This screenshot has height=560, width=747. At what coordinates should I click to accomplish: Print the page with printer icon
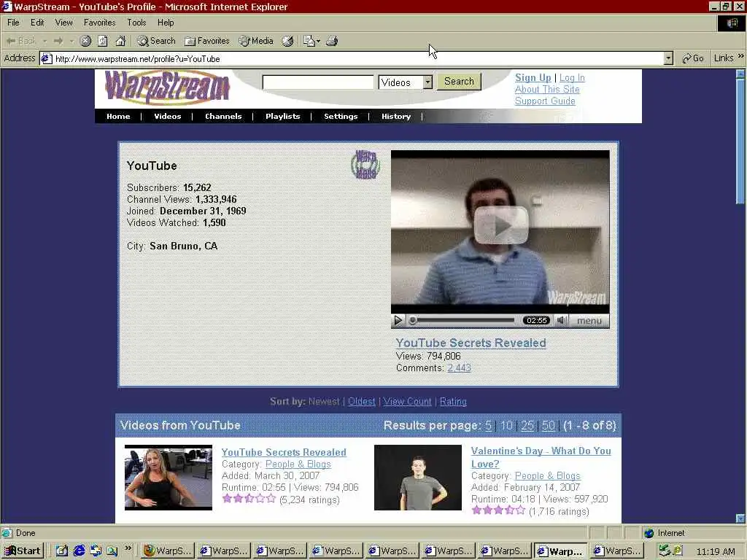[332, 41]
